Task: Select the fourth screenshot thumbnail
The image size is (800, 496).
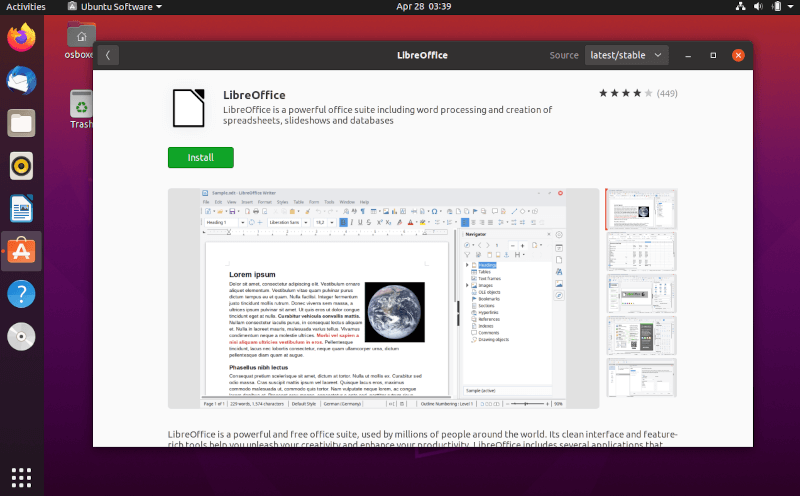Action: (641, 336)
